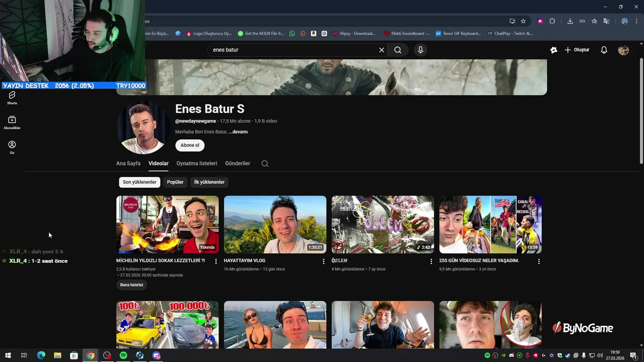Open Discord icon in system tray
The image size is (644, 362).
(512, 355)
